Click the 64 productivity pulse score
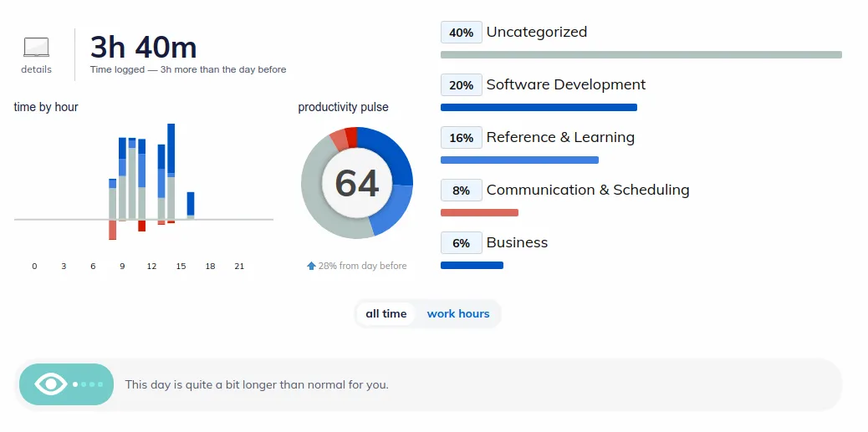This screenshot has height=432, width=868. 357,183
